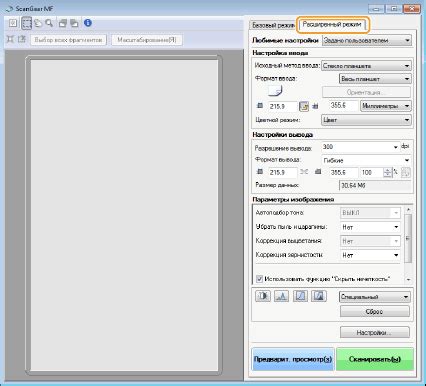Click the green Сканировать button
The width and height of the screenshot is (426, 386).
375,359
